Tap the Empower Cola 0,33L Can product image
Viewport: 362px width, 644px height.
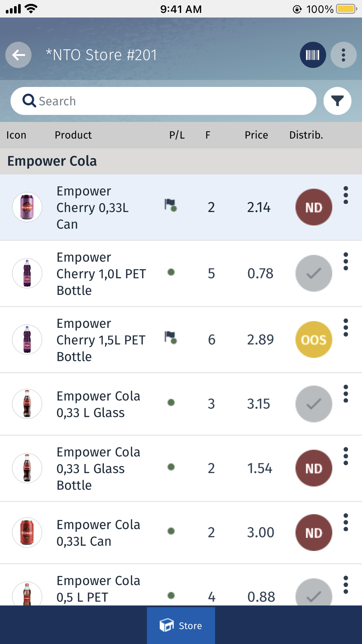27,532
